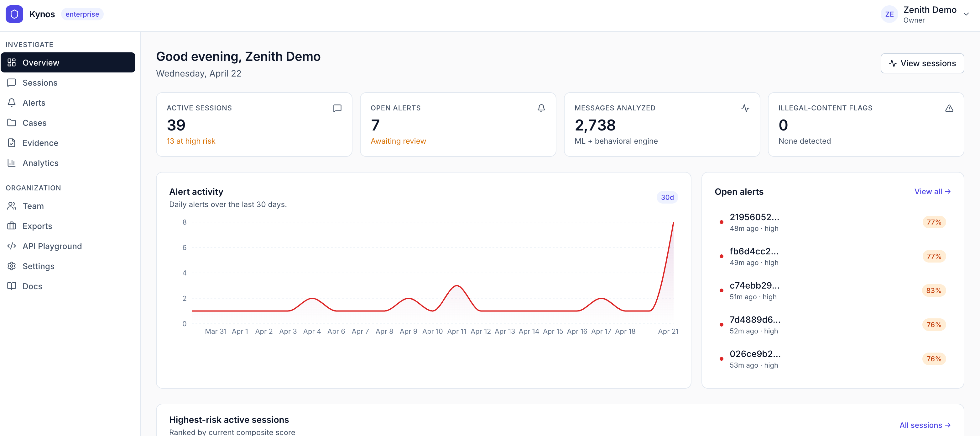Click the speech bubble icon on Active Sessions card
The width and height of the screenshot is (980, 436).
click(x=337, y=108)
